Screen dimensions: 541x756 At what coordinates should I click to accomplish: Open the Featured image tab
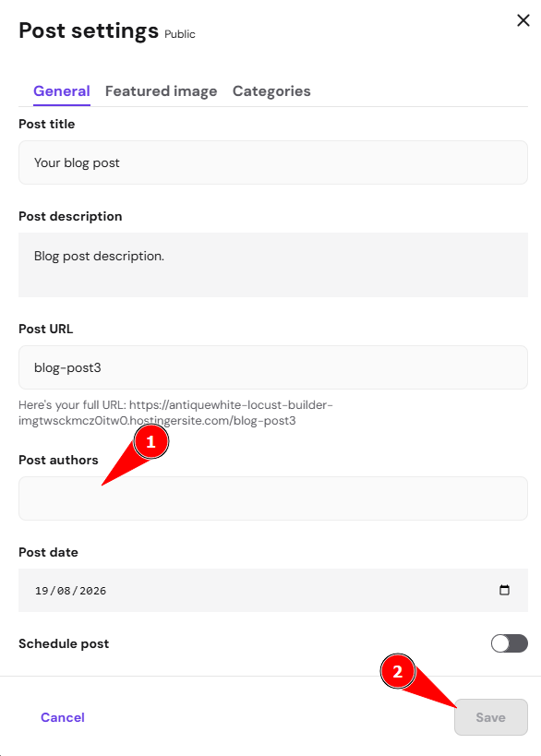point(161,91)
